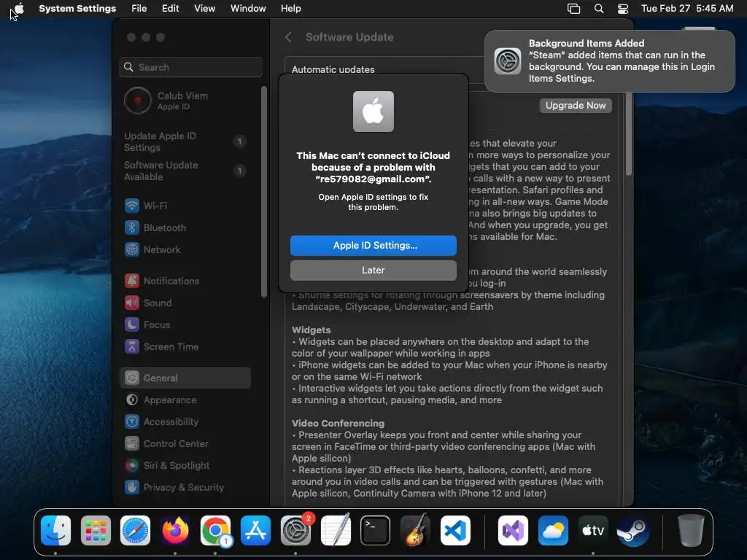Screen dimensions: 747x560
Task: Select Bluetooth in the sidebar
Action: (x=185, y=227)
